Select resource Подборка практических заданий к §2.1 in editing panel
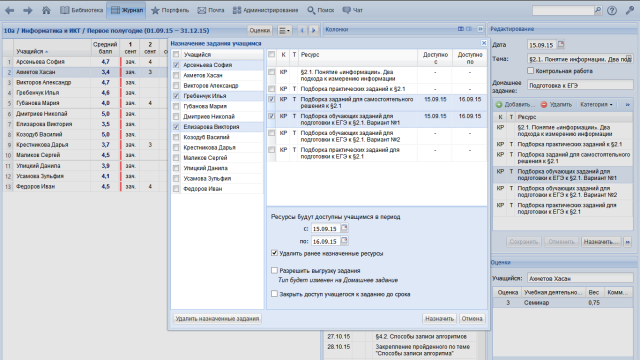The image size is (640, 360). 563,144
